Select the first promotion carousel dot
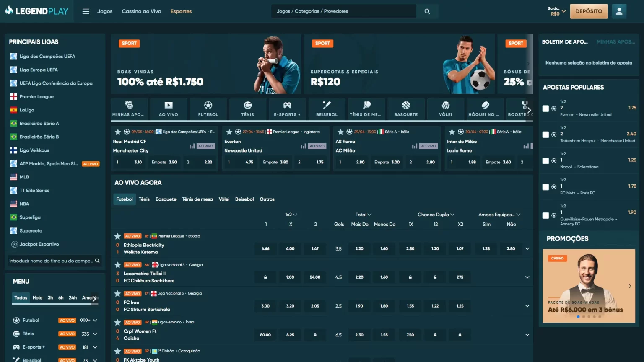This screenshot has width=644, height=362. pos(578,317)
